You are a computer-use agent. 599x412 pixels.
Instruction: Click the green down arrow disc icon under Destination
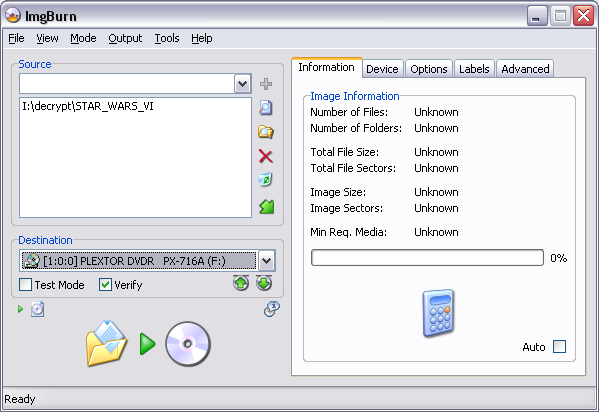264,283
